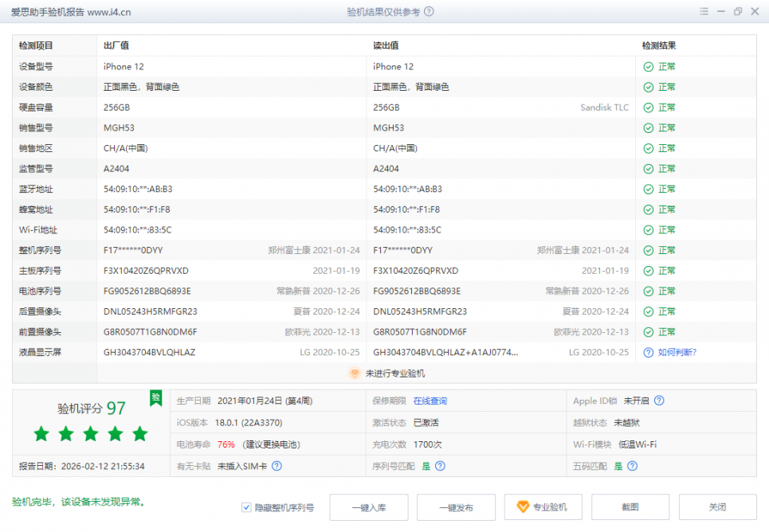
Task: Click the green 验 badge on score panel
Action: coord(156,397)
